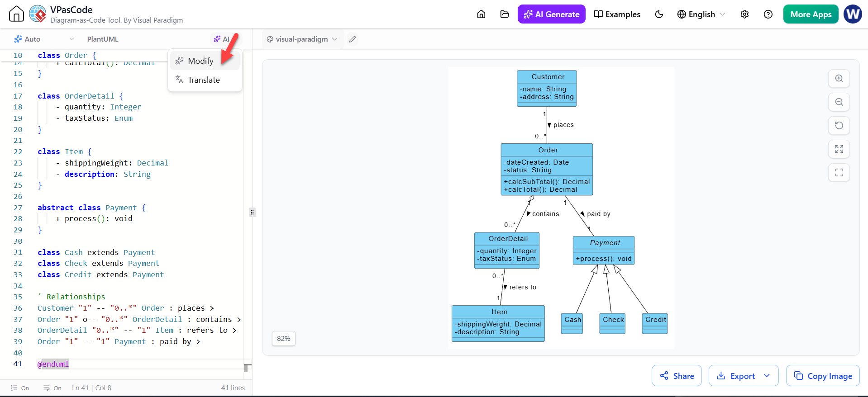Click the 82% zoom level indicator
The height and width of the screenshot is (397, 868).
(284, 338)
